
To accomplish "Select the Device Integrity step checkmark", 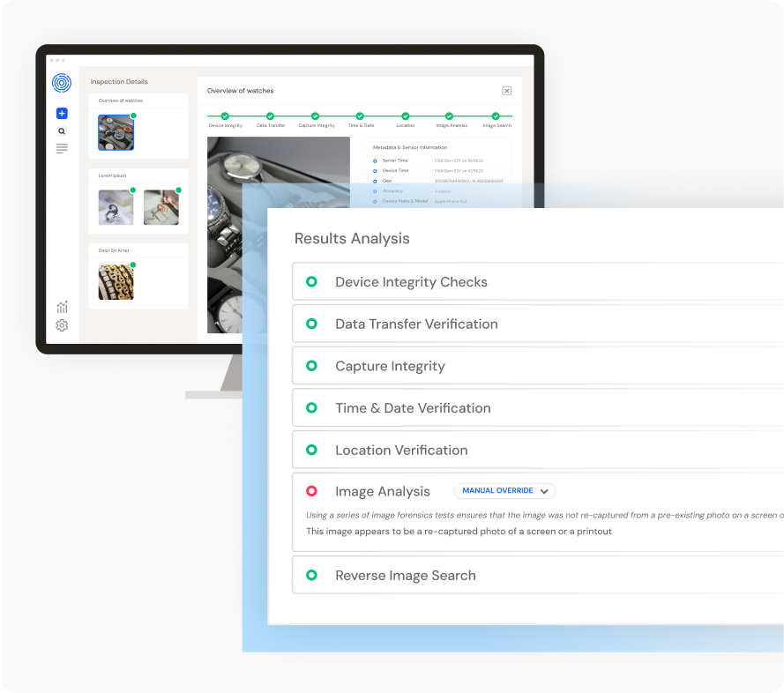I will [225, 116].
